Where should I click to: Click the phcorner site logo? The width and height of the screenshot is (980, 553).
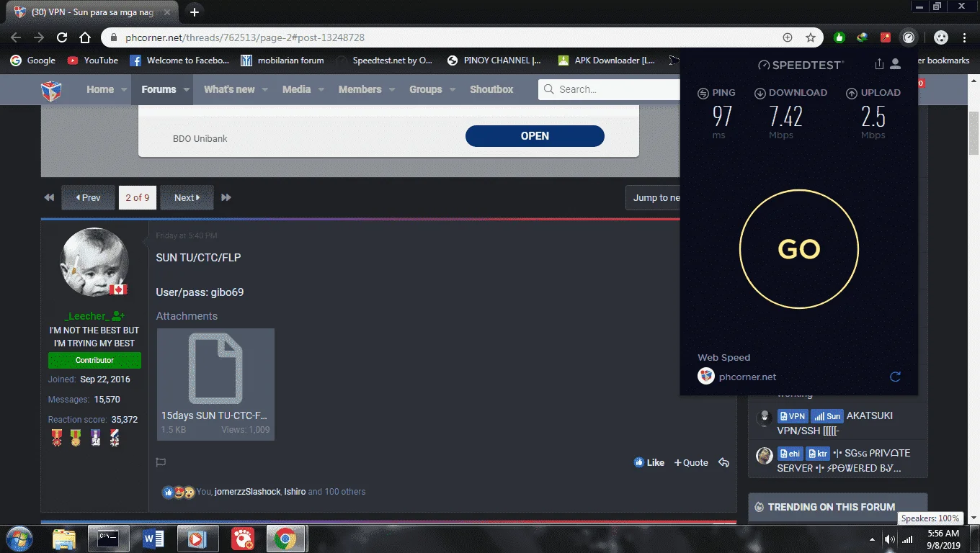(x=50, y=90)
